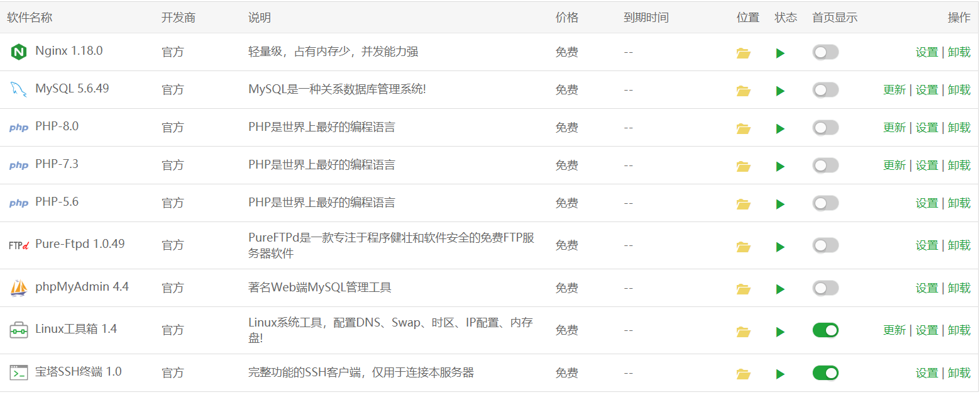
Task: Open the Pure-Ftpd folder location icon
Action: pyautogui.click(x=744, y=247)
